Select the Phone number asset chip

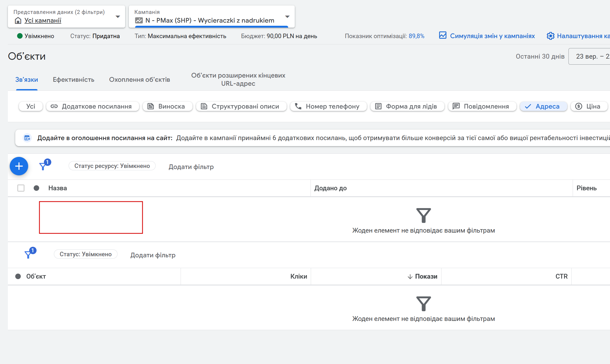(x=328, y=106)
